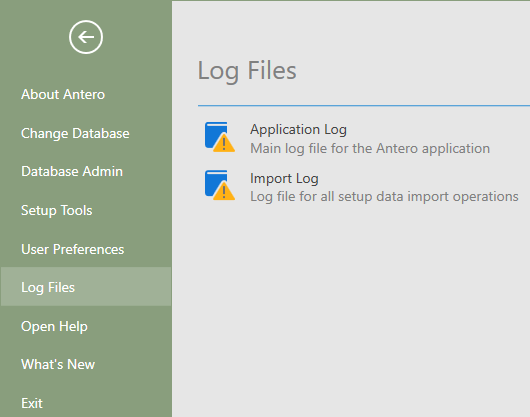Open About Antero menu item
This screenshot has width=530, height=417.
pos(63,94)
